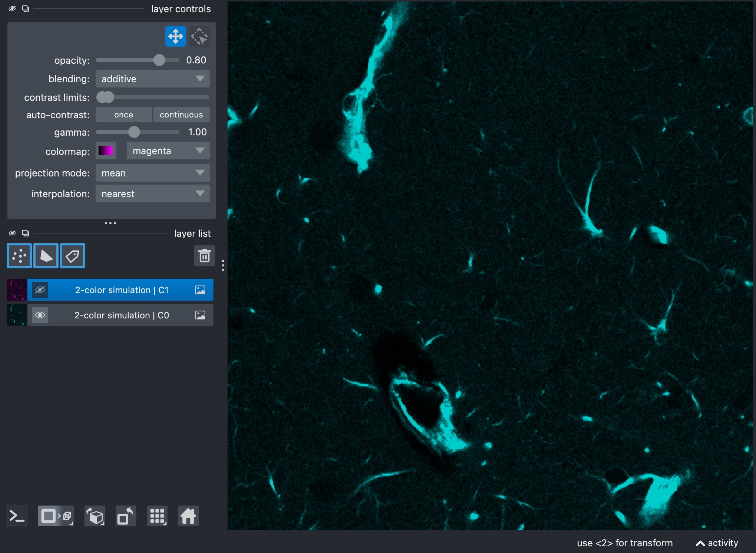Show the 2-color simulation | C1 layer
756x553 pixels.
click(x=40, y=290)
